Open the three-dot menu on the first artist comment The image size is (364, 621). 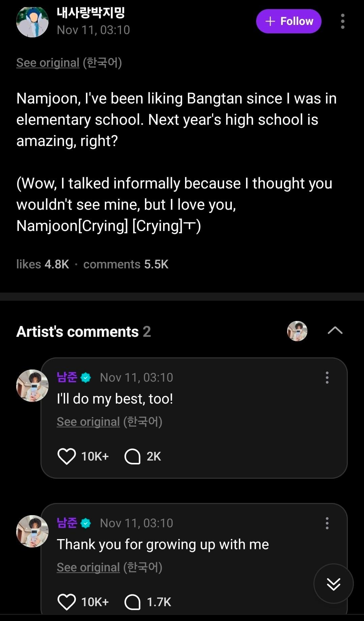[327, 378]
